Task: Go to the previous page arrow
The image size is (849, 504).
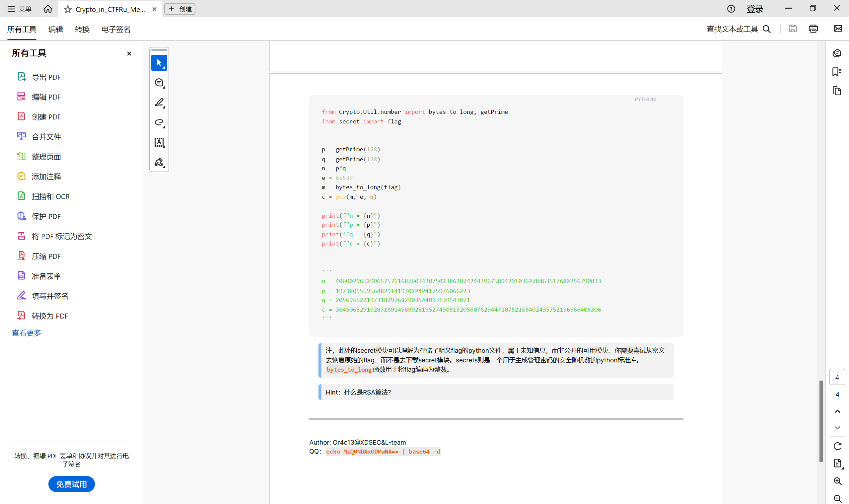Action: pos(837,411)
